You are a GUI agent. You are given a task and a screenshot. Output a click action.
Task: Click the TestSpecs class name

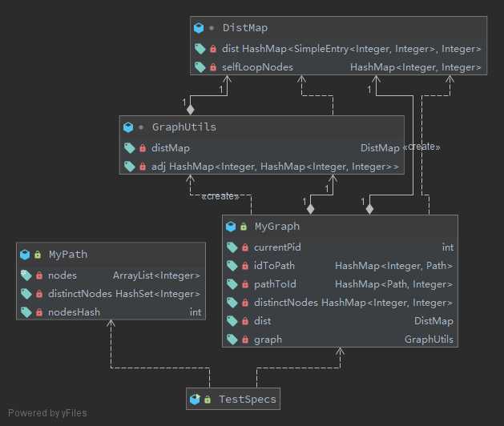tap(246, 399)
